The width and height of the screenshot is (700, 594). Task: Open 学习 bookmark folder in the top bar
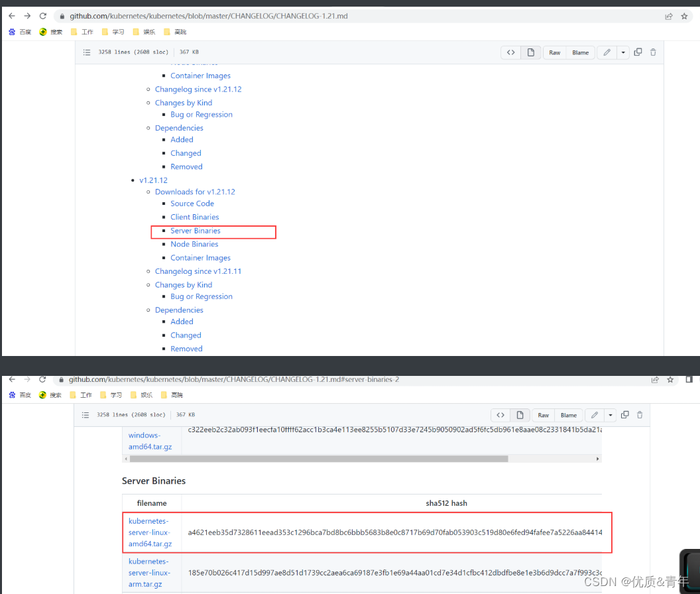tap(113, 32)
